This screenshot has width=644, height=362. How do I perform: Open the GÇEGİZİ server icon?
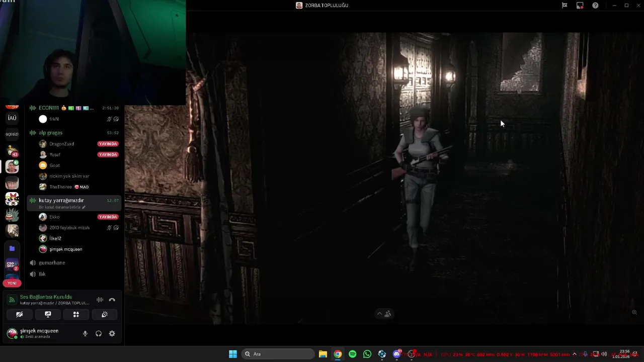click(12, 134)
